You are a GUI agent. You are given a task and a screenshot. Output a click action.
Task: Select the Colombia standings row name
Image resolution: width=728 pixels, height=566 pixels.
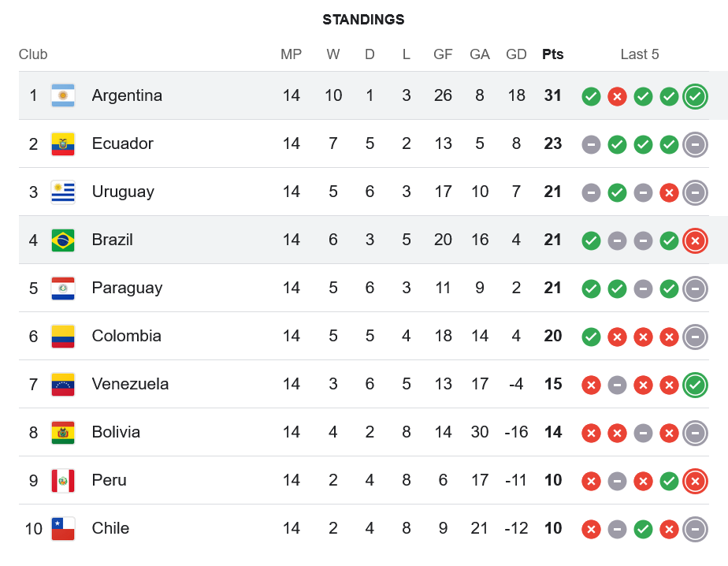pos(126,336)
